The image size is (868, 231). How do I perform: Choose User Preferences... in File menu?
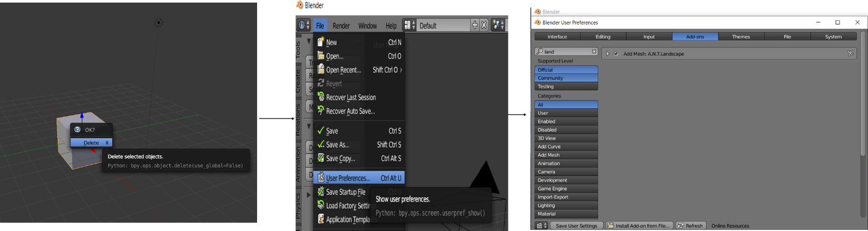click(x=359, y=178)
